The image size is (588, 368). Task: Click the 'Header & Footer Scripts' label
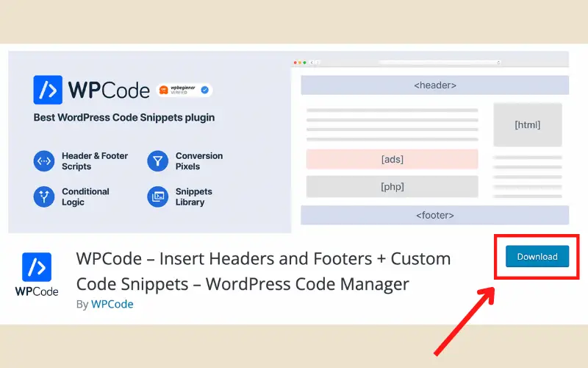click(x=95, y=161)
